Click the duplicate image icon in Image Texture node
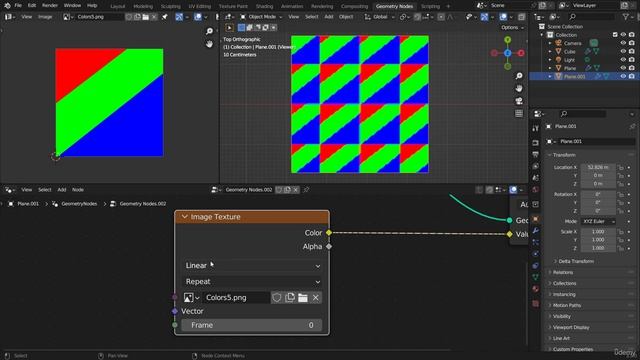The image size is (640, 360). coord(290,298)
